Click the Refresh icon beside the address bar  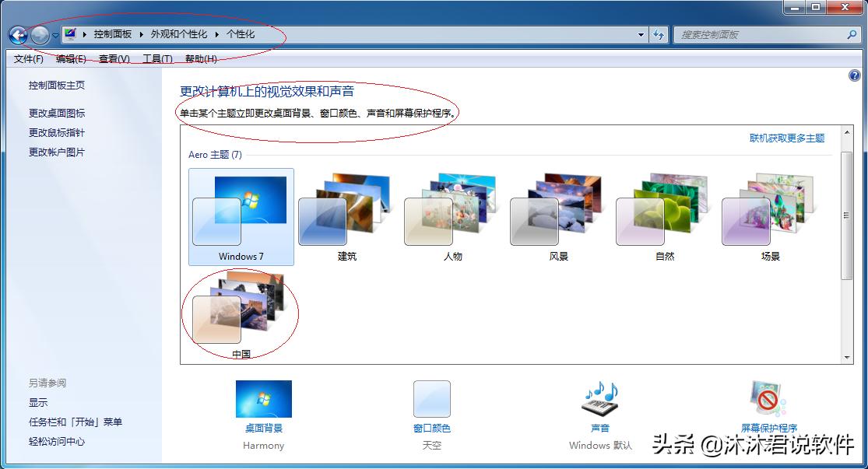pos(658,34)
